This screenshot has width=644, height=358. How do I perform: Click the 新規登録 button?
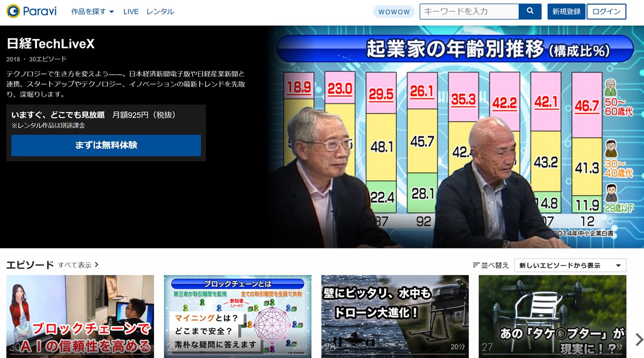566,11
